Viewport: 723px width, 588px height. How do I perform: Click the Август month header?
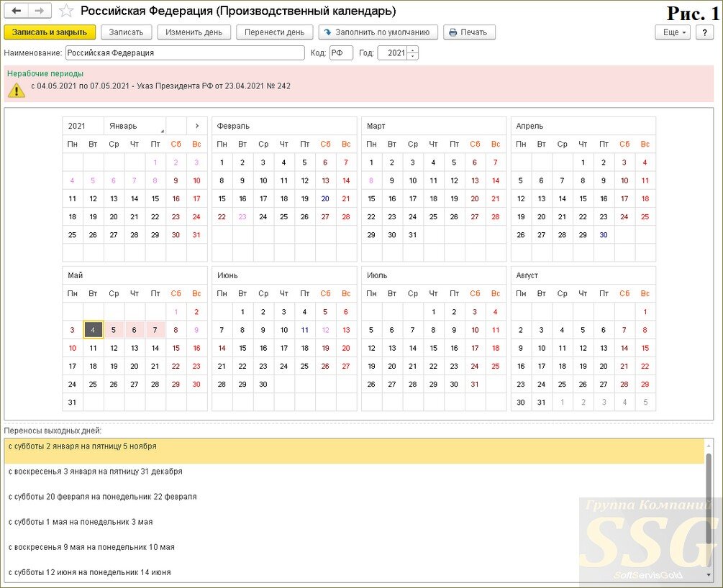pos(583,275)
